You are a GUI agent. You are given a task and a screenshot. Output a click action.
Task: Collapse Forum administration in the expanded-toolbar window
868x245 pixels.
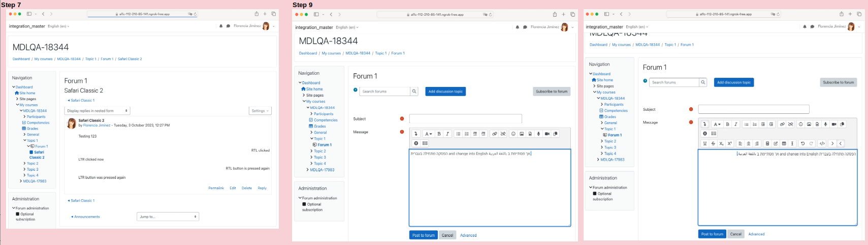[591, 188]
